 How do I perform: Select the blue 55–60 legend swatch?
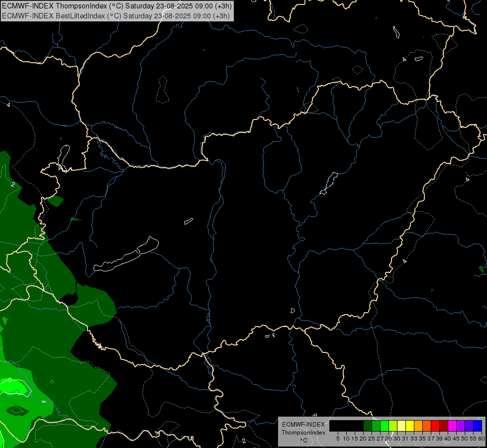(x=478, y=426)
